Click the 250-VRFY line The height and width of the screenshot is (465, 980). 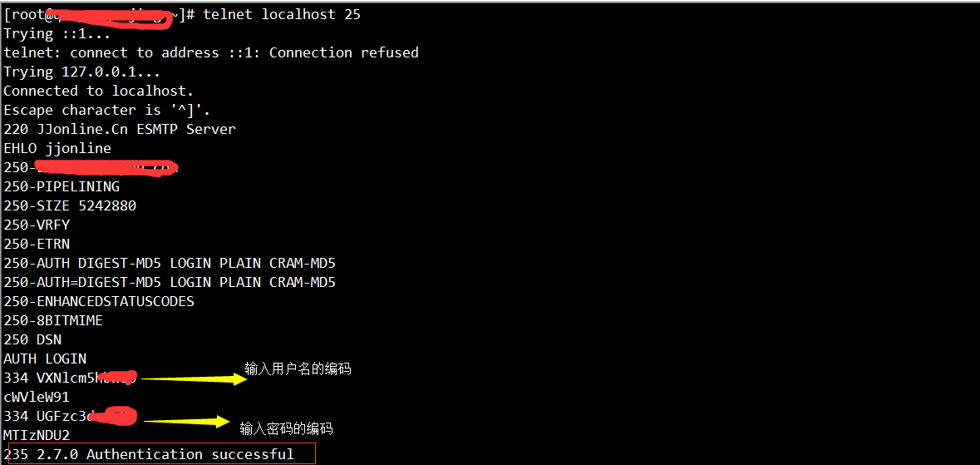pyautogui.click(x=37, y=225)
